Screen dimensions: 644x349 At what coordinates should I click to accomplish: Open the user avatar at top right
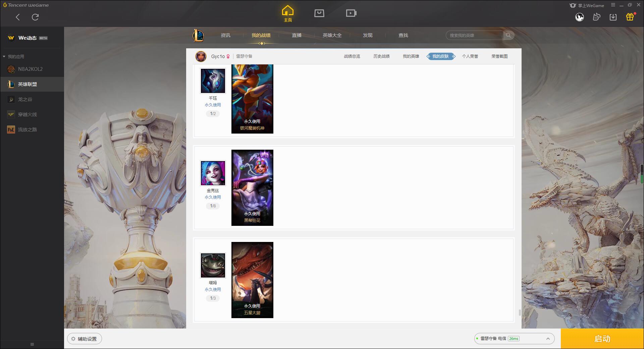tap(580, 17)
